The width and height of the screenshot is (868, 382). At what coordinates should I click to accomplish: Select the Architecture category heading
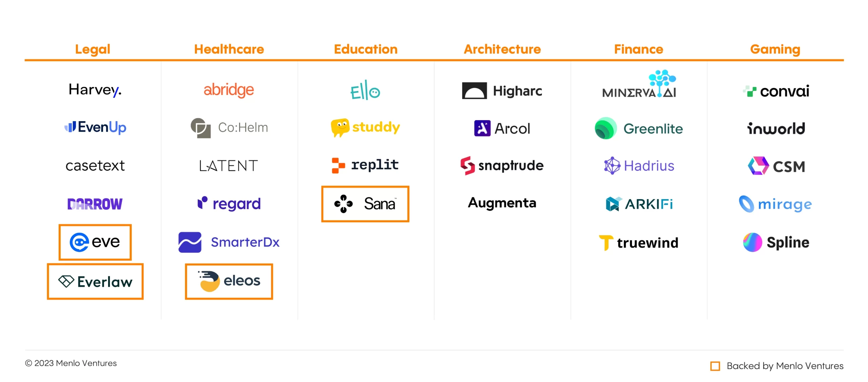coord(502,49)
